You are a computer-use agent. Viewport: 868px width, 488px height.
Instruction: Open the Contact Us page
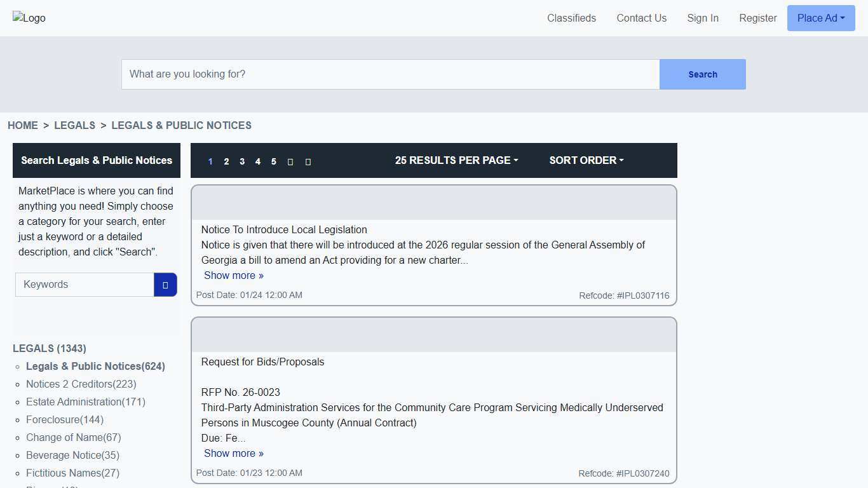[x=641, y=18]
